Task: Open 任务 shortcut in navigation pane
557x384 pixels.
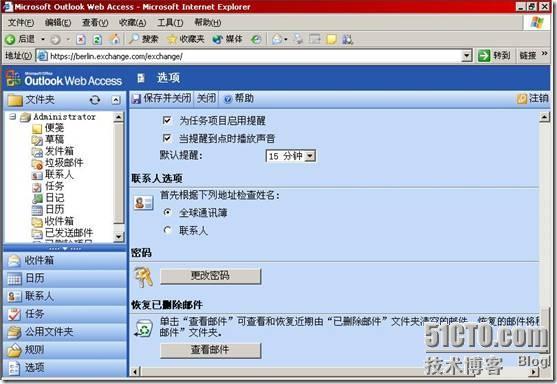Action: [65, 314]
